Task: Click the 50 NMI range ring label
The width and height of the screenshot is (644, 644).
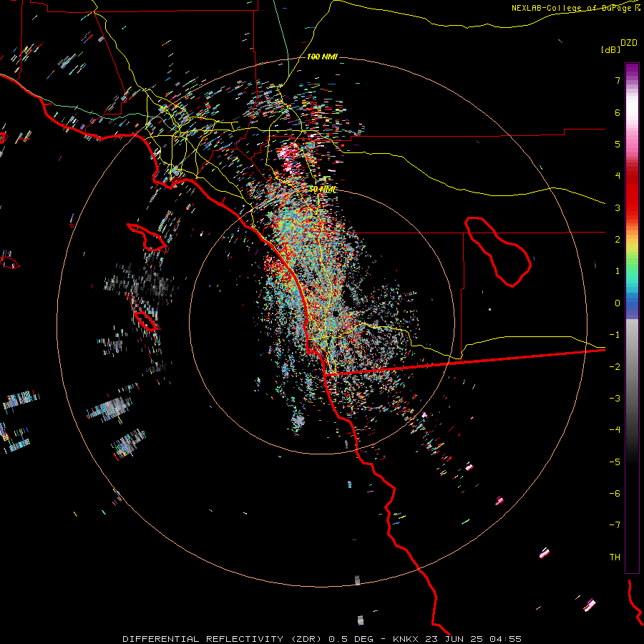Action: 322,190
